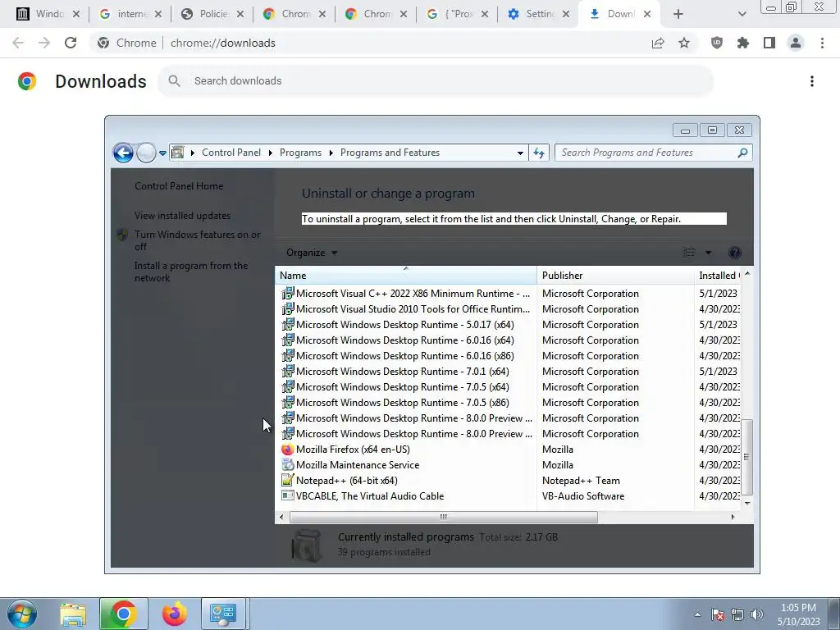Go back in Programs and Features window
This screenshot has width=840, height=630.
[123, 153]
